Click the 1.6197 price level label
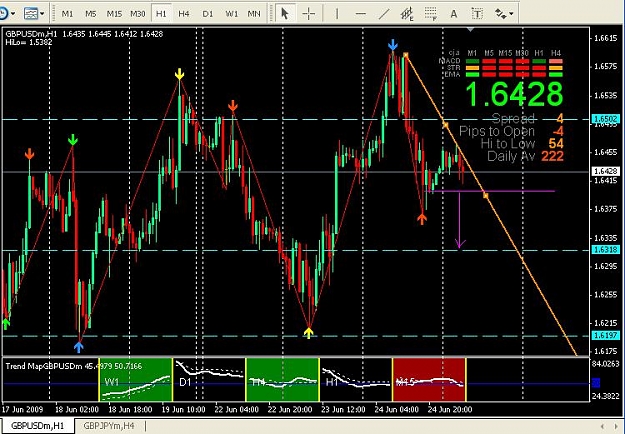Image resolution: width=625 pixels, height=434 pixels. (606, 336)
